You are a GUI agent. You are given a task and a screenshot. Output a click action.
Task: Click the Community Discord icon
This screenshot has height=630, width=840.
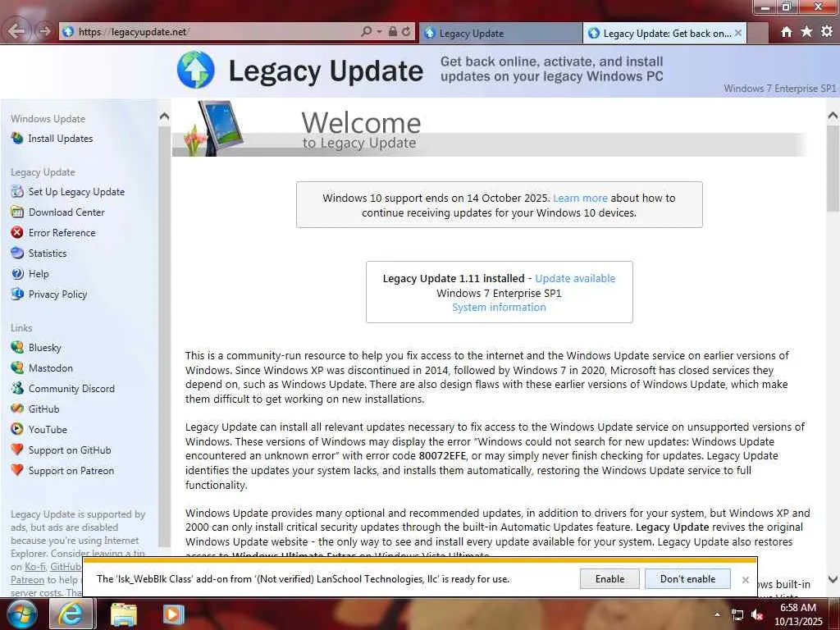pos(17,388)
